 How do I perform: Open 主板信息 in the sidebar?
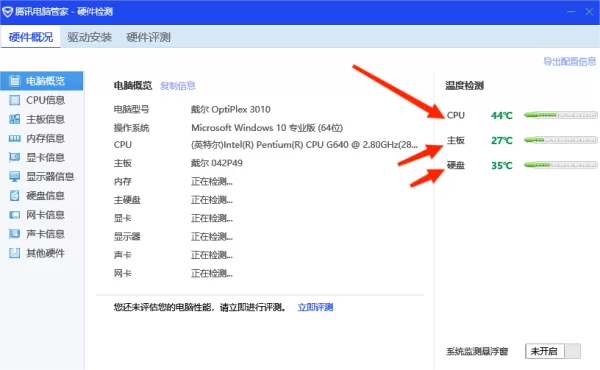[x=41, y=119]
